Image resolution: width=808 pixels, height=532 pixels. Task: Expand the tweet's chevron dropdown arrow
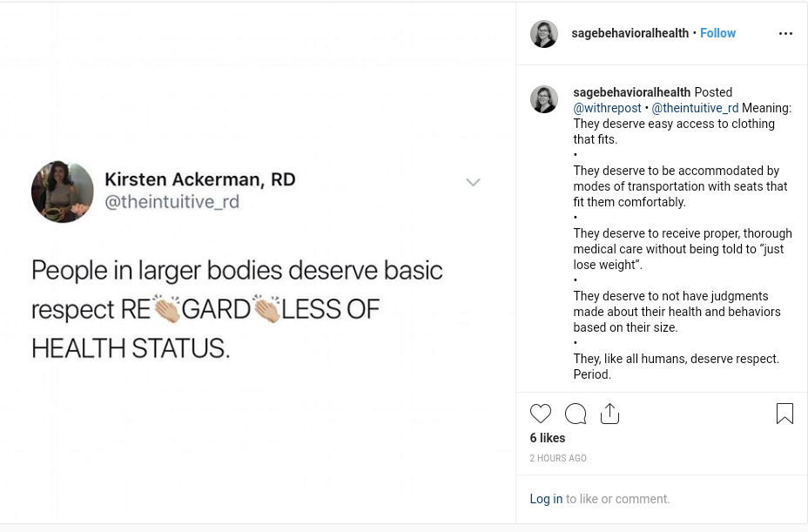pyautogui.click(x=473, y=182)
